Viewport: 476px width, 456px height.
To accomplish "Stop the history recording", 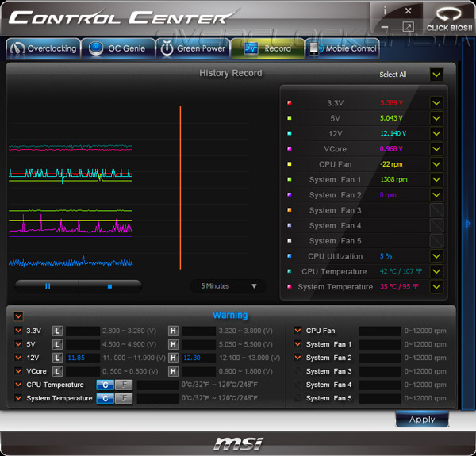I will [x=110, y=286].
